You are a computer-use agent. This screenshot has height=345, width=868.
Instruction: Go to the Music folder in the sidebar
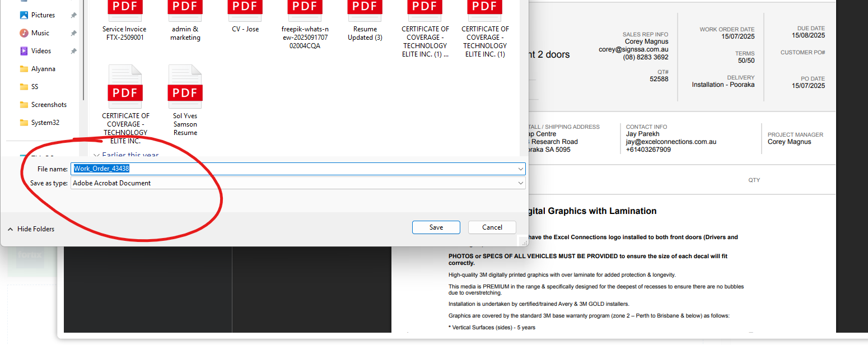click(40, 33)
